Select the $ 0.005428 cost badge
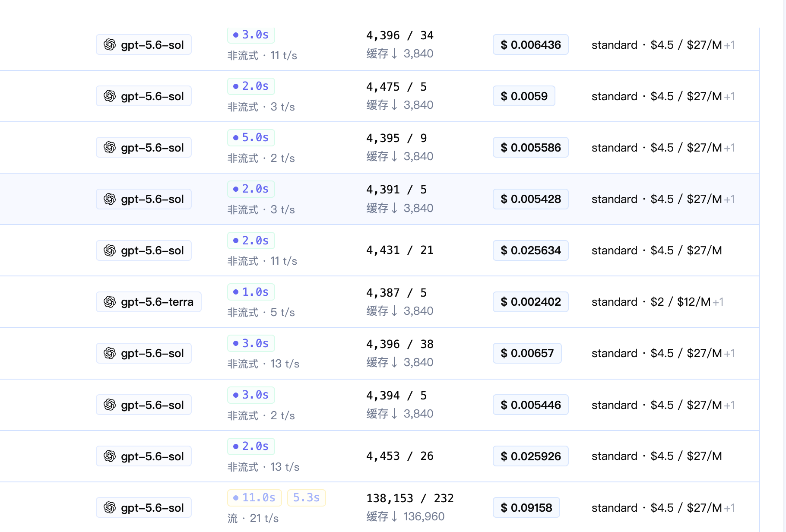This screenshot has width=786, height=532. [530, 199]
